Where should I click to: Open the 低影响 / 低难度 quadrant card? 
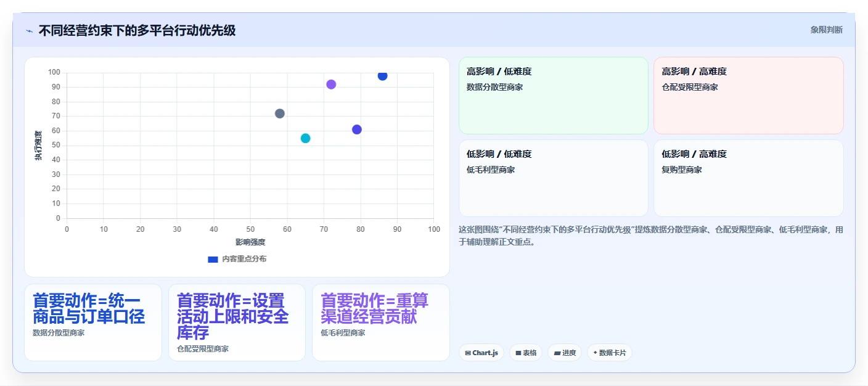[554, 178]
